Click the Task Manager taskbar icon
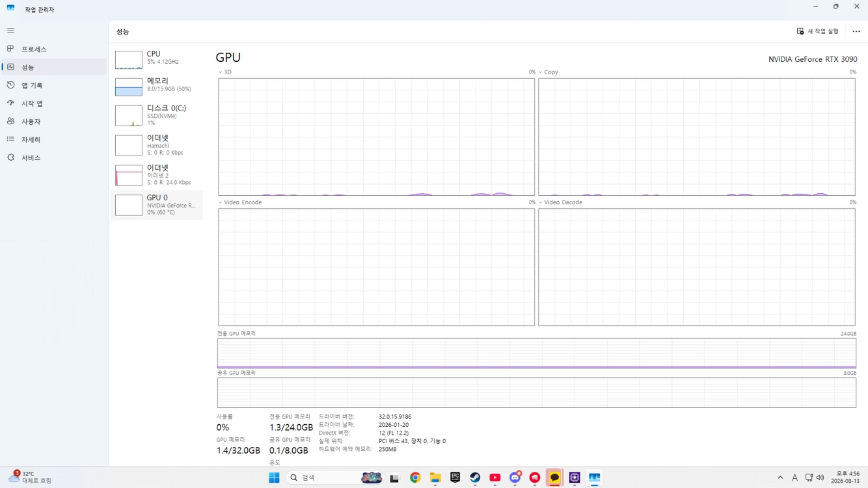This screenshot has width=868, height=488. [595, 478]
